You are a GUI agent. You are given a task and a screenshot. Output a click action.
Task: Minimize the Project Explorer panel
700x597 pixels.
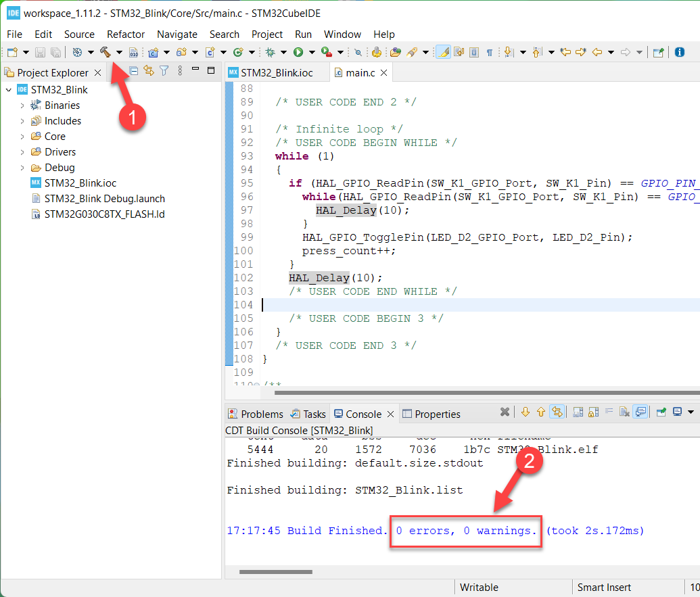(195, 70)
